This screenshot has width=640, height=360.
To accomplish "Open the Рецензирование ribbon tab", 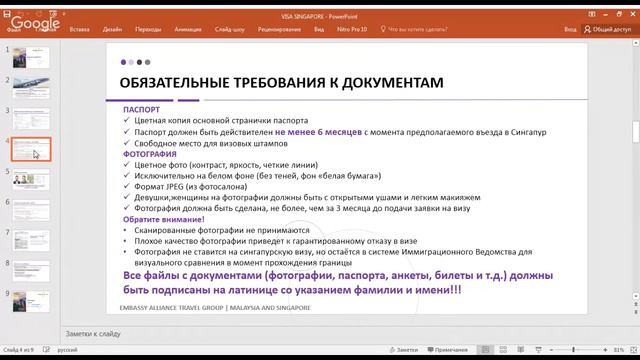I will click(x=279, y=29).
